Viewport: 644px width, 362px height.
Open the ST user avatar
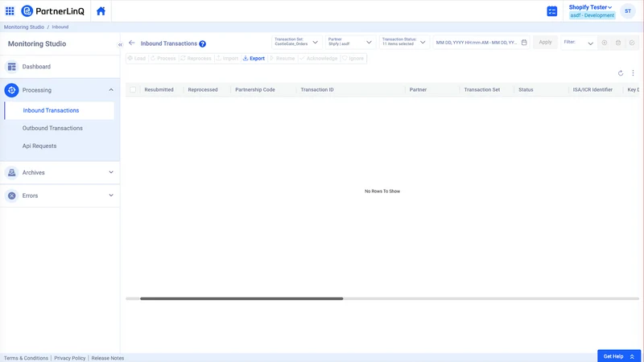[628, 11]
